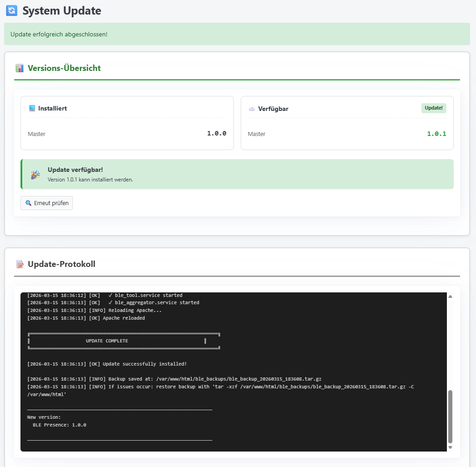Image resolution: width=476 pixels, height=467 pixels.
Task: Click the party popper icon
Action: (35, 175)
